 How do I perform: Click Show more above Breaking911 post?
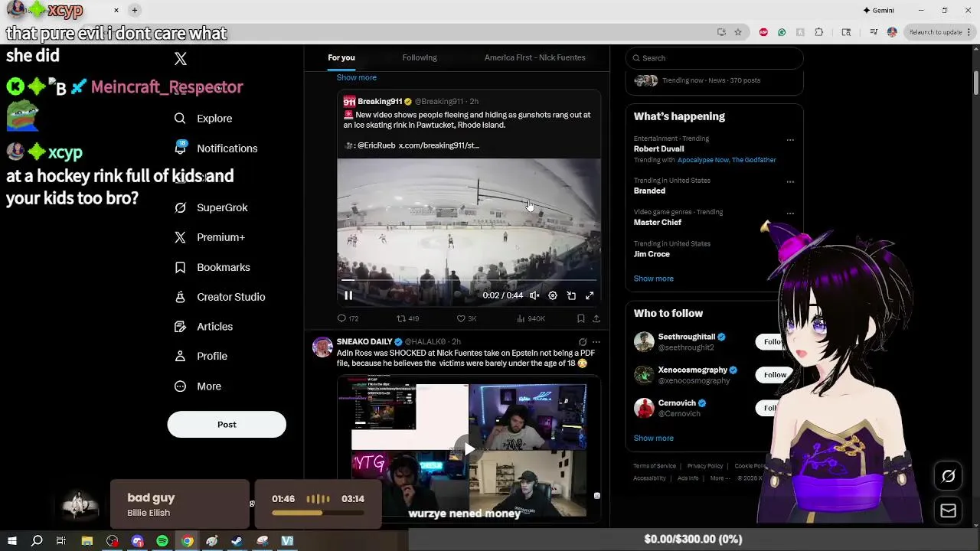click(x=357, y=77)
